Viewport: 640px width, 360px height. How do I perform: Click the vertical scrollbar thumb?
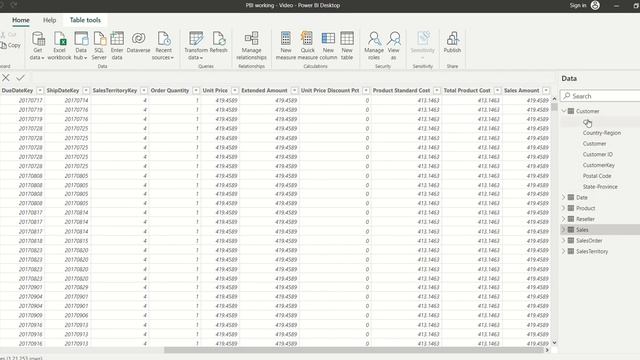(554, 107)
